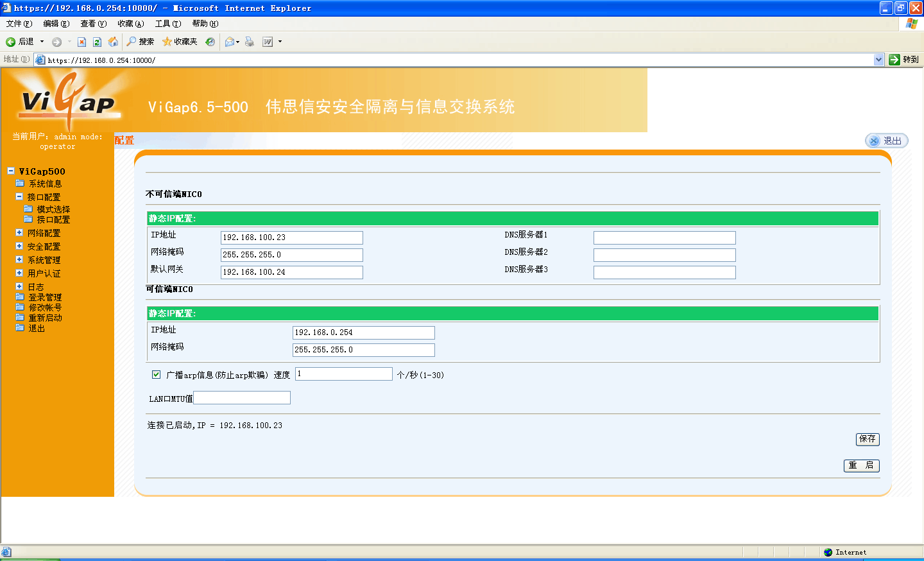Click the Edit with Word icon
The image size is (924, 561).
[268, 42]
